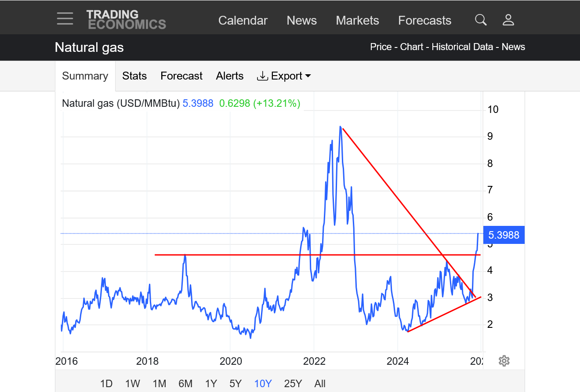Click the 2016 label on the x-axis

pyautogui.click(x=67, y=361)
